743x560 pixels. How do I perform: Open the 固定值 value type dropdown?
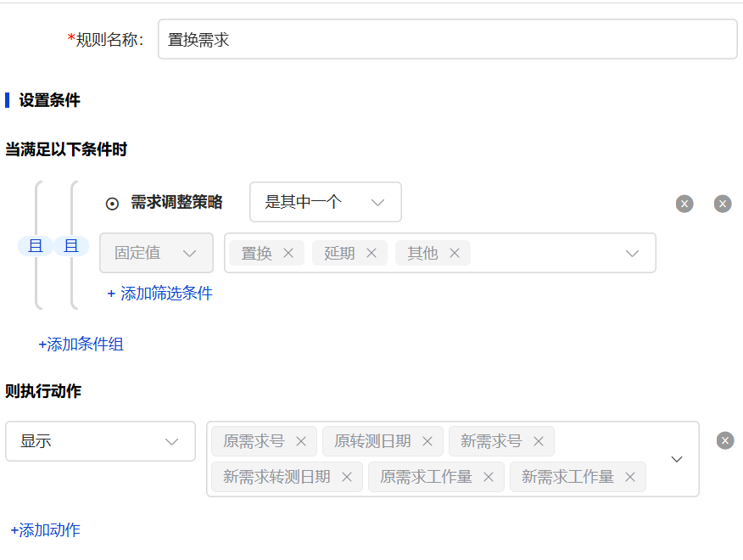pos(156,253)
